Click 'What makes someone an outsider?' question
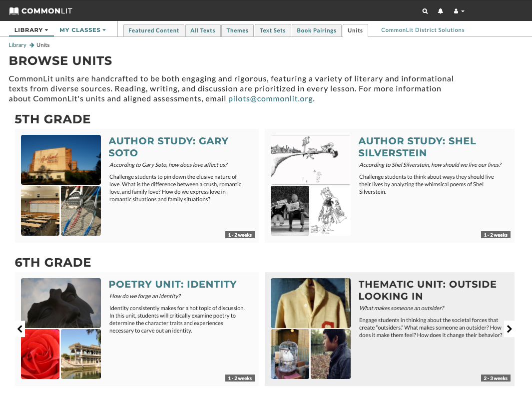The height and width of the screenshot is (395, 532). coord(402,308)
